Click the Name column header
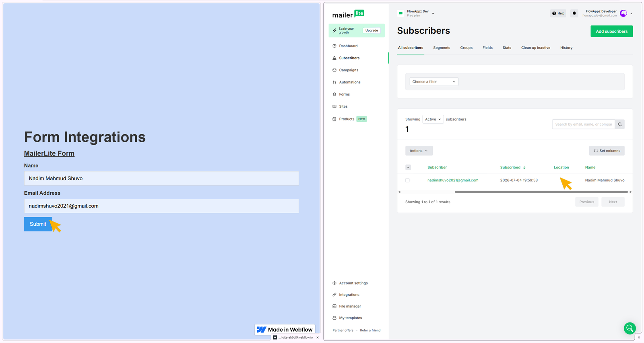This screenshot has width=644, height=343. pyautogui.click(x=590, y=167)
